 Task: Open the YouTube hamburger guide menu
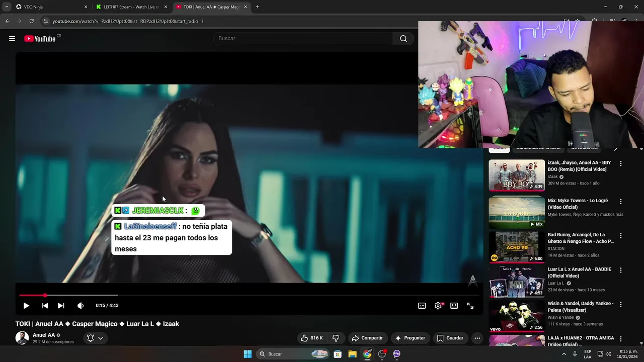point(12,39)
